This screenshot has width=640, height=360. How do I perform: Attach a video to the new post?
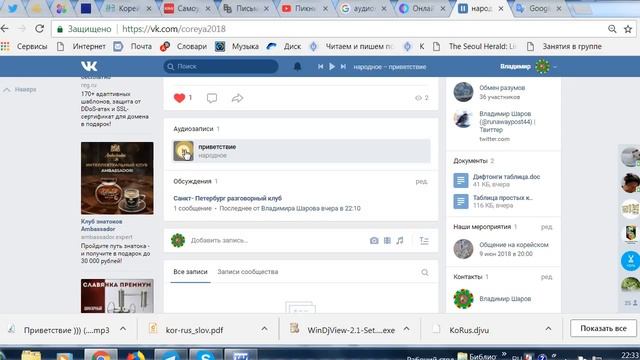(x=387, y=241)
